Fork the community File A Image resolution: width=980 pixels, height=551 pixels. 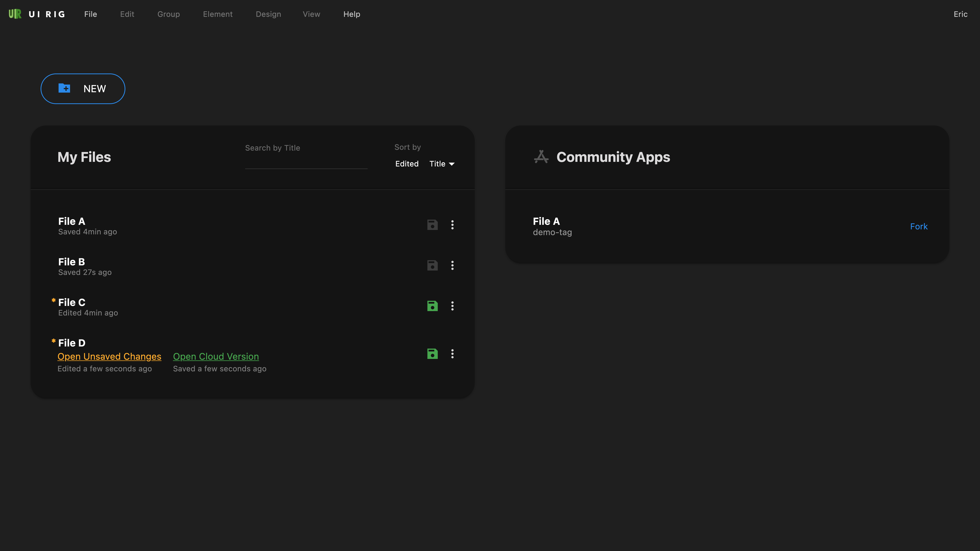click(x=919, y=226)
